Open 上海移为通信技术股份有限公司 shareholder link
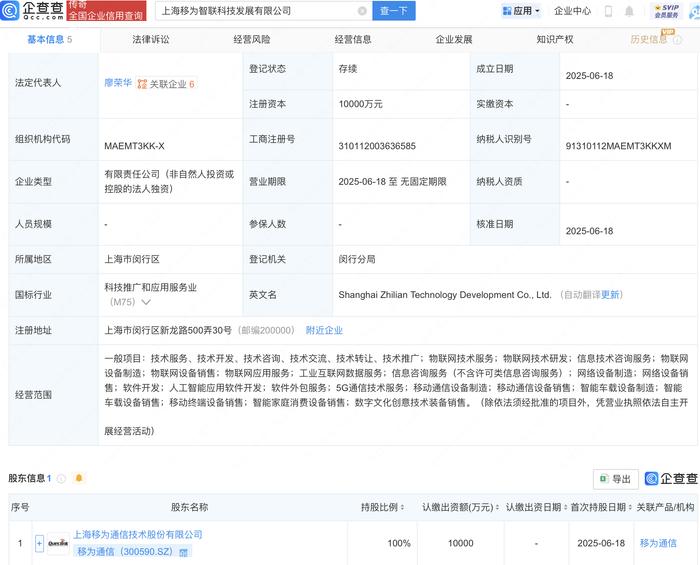Image resolution: width=700 pixels, height=565 pixels. click(138, 534)
